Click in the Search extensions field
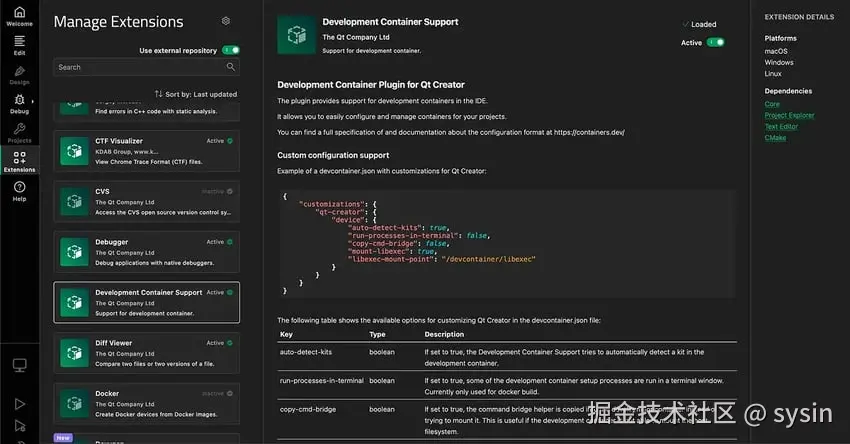 [x=146, y=67]
